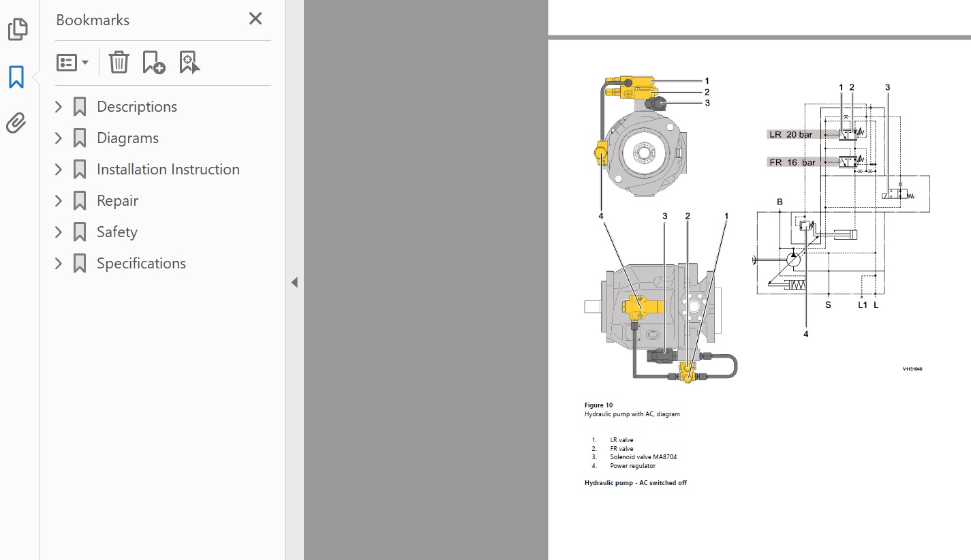Expand the Diagrams bookmark chevron
The height and width of the screenshot is (560, 971).
click(59, 138)
